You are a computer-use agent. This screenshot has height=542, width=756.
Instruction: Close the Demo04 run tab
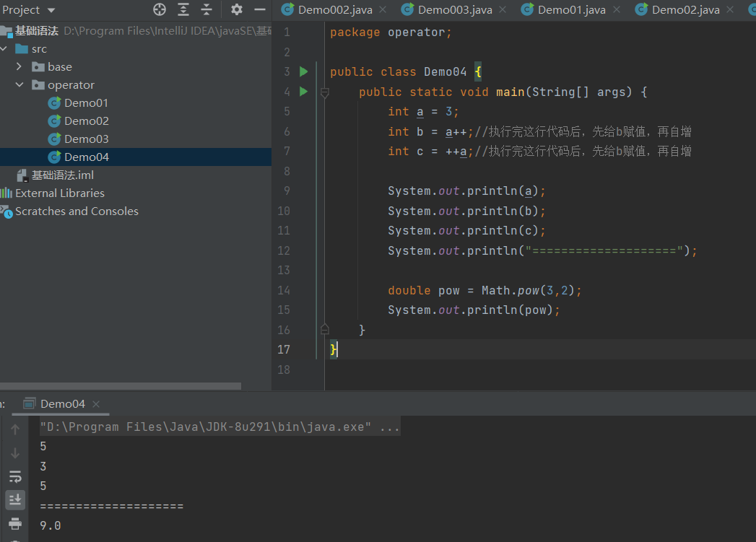(x=96, y=404)
